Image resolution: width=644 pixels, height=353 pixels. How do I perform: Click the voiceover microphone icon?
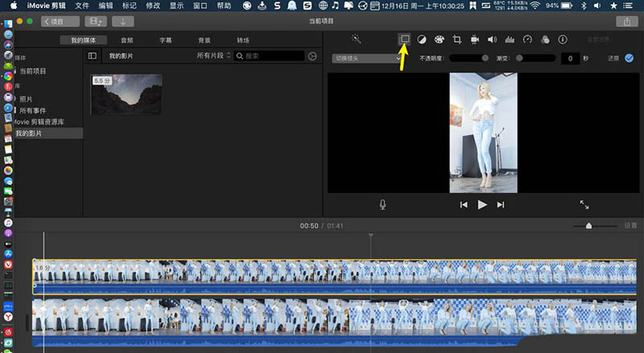(382, 204)
